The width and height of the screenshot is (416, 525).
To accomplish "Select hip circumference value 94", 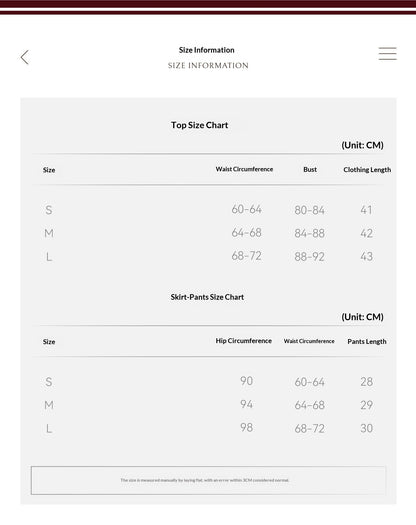I will [x=246, y=404].
